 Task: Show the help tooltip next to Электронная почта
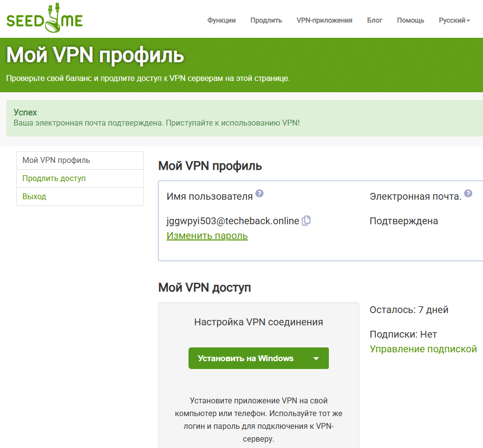(468, 193)
